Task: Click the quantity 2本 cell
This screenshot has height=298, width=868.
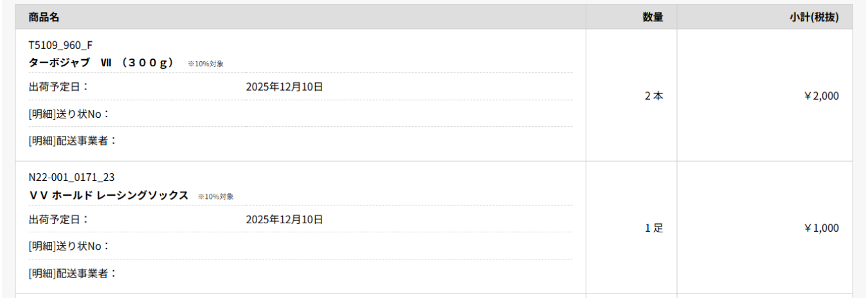Action: (654, 96)
